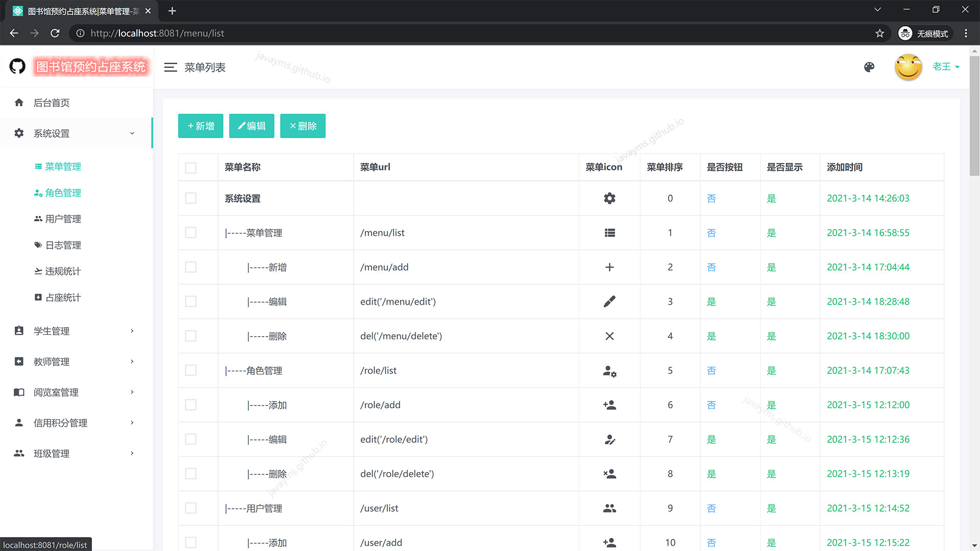Check the 菜单管理 row checkbox
Viewport: 980px width, 551px height.
pos(191,233)
